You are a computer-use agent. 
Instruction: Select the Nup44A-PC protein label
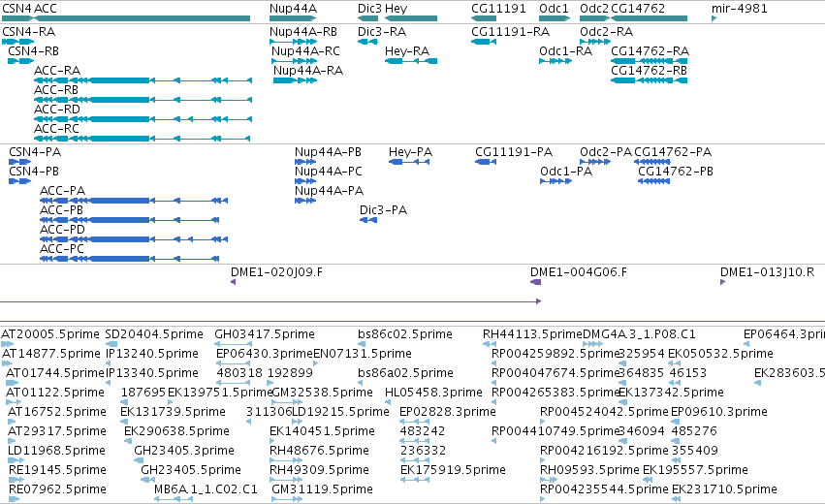point(329,172)
